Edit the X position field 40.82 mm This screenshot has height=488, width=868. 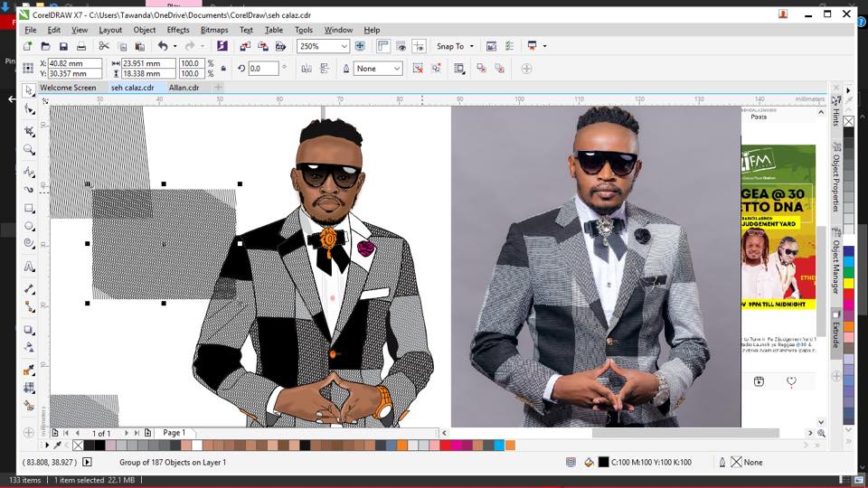pos(75,63)
